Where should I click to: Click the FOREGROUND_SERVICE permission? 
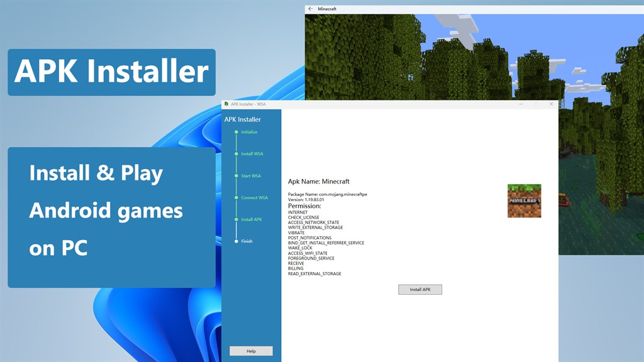click(x=311, y=258)
